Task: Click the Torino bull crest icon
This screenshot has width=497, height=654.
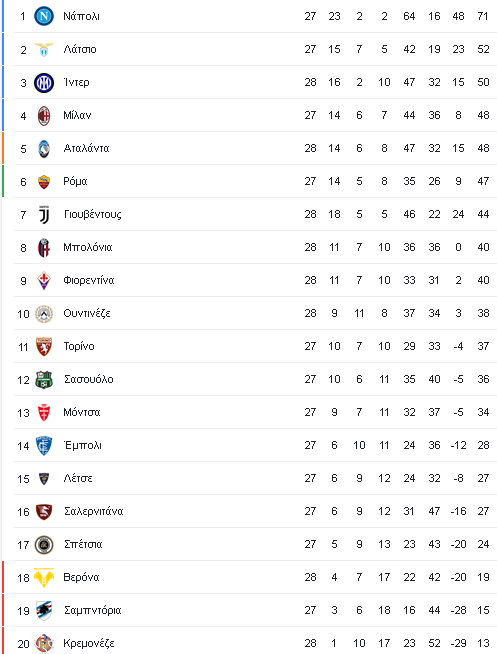Action: pos(44,347)
